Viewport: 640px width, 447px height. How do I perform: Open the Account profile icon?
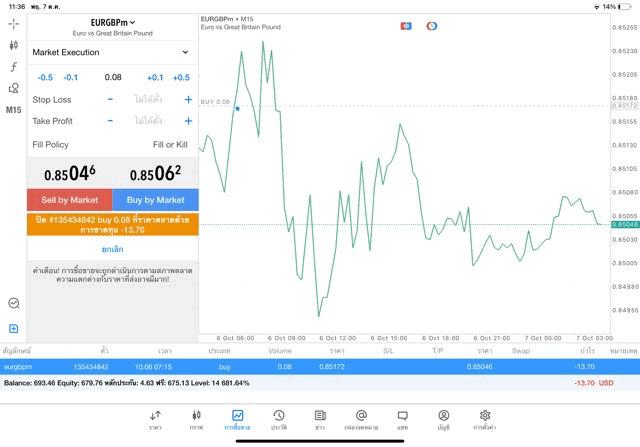[x=443, y=419]
